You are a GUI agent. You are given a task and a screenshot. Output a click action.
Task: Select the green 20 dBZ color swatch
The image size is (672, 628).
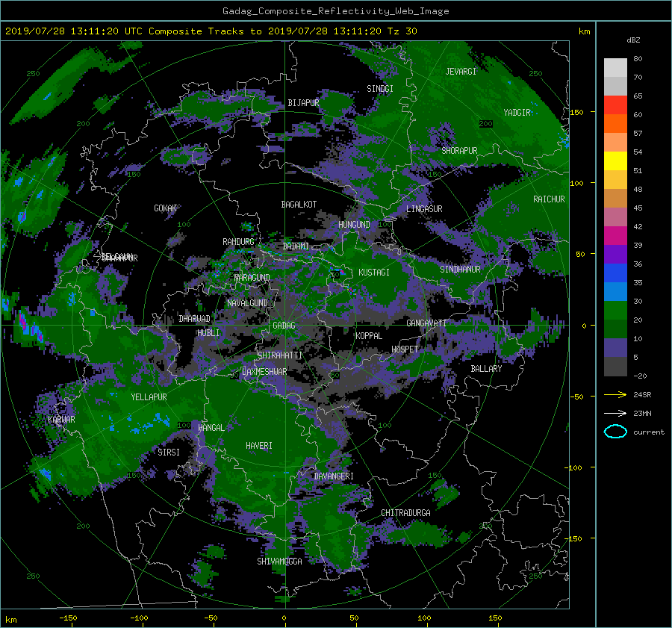pyautogui.click(x=615, y=310)
